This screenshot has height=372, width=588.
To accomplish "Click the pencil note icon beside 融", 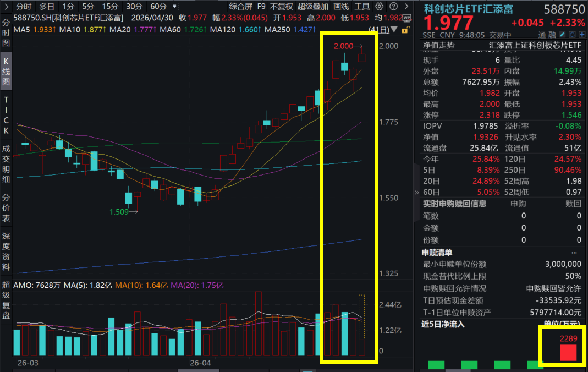I will click(563, 35).
